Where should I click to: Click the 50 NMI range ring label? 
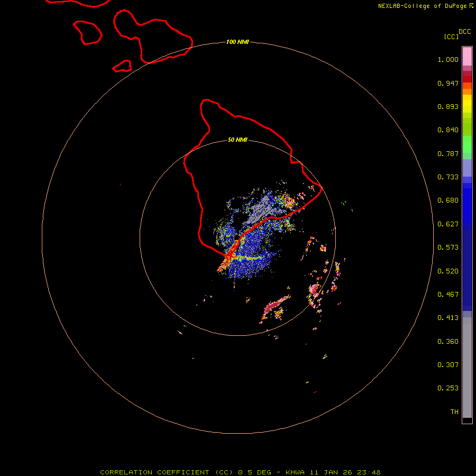pyautogui.click(x=237, y=140)
